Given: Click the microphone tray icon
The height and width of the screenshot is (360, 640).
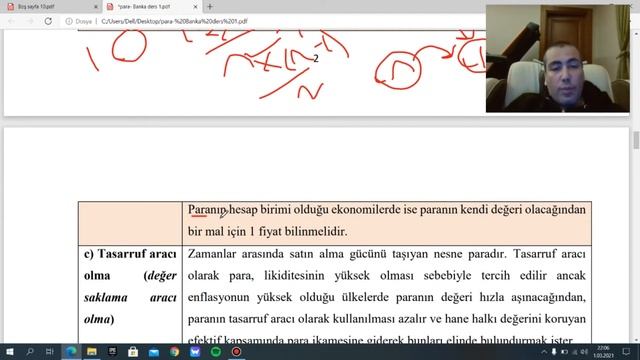Looking at the screenshot, I should (554, 352).
